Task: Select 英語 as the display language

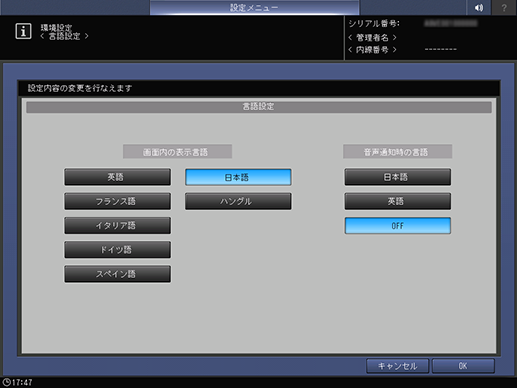Action: point(117,177)
